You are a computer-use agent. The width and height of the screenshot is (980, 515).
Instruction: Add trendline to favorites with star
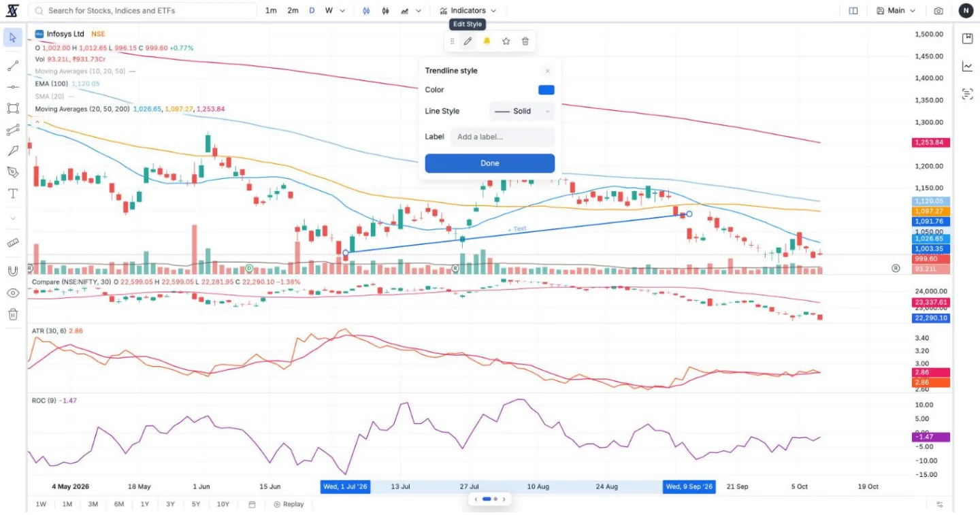(506, 41)
